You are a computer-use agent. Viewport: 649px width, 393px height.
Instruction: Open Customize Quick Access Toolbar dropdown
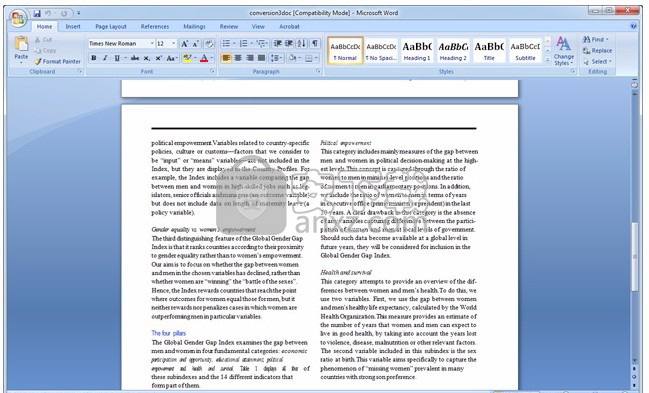(x=79, y=13)
